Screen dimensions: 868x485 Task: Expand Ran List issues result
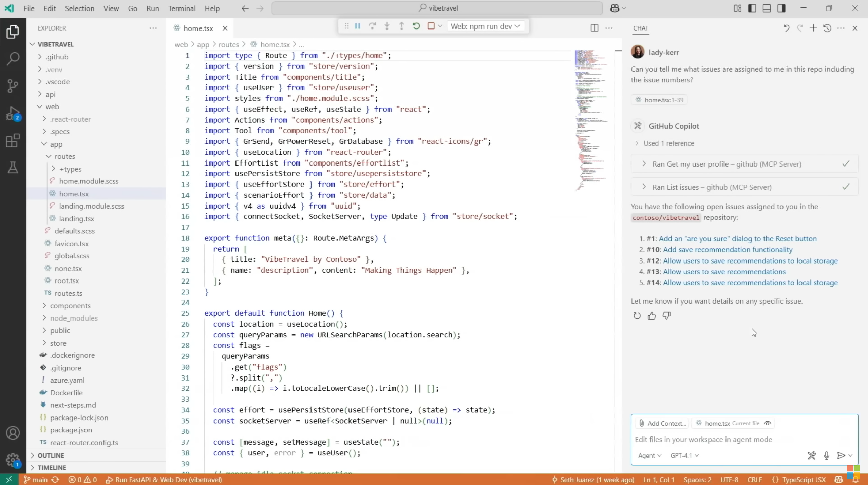click(x=745, y=187)
